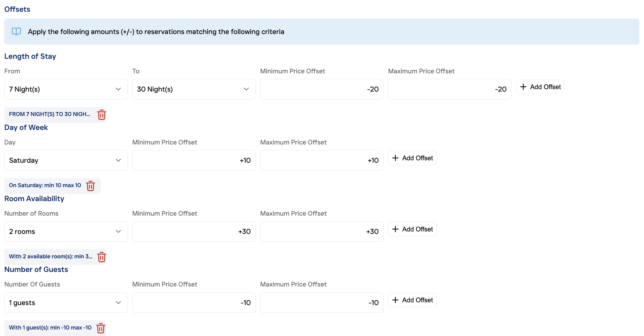Add Offset for Room Availability
The height and width of the screenshot is (336, 644).
(412, 229)
